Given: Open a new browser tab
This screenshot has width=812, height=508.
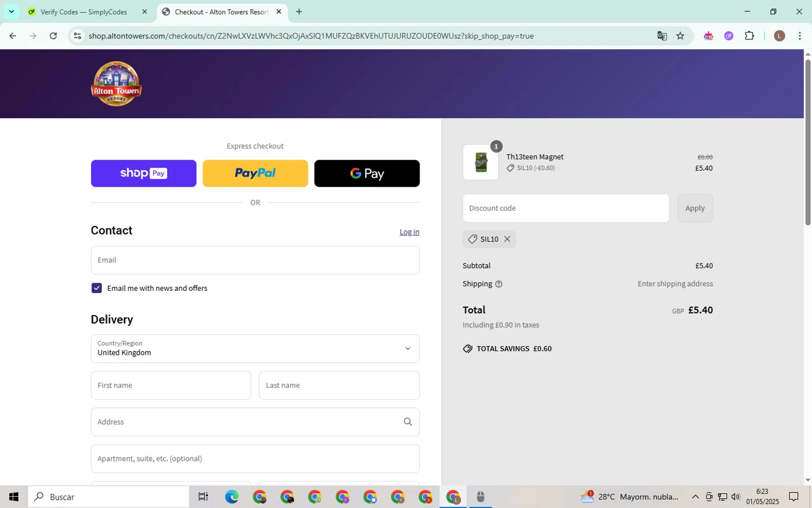Looking at the screenshot, I should (299, 12).
